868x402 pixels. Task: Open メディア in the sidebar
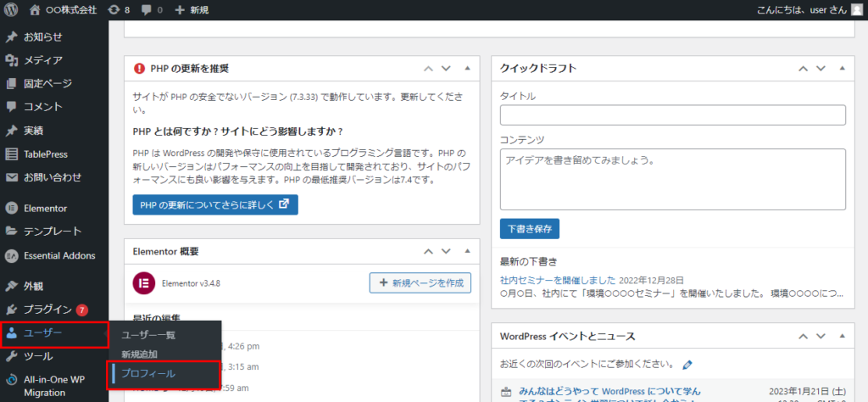pyautogui.click(x=42, y=60)
